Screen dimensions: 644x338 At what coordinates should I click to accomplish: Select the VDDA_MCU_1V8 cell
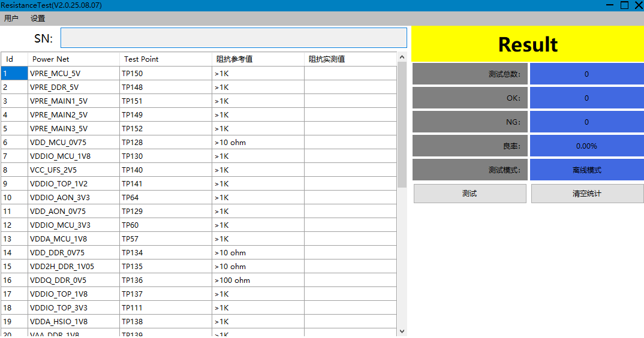pyautogui.click(x=74, y=239)
